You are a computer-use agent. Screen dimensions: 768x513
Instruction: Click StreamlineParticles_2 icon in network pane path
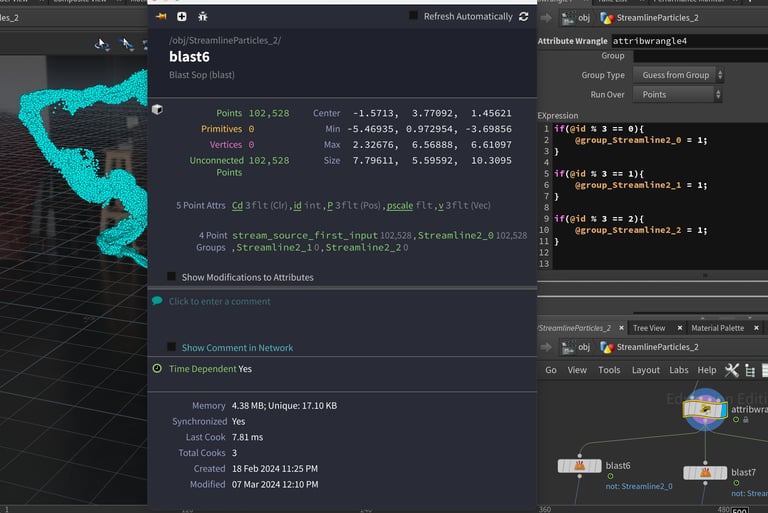pyautogui.click(x=607, y=347)
